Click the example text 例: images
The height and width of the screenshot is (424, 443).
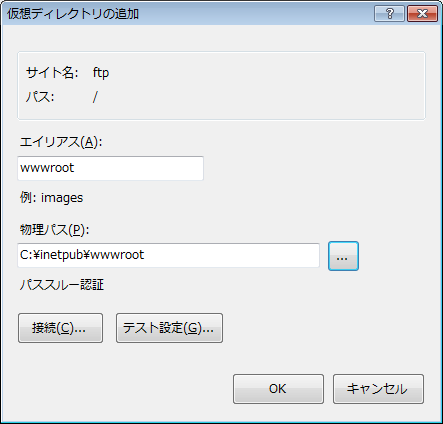click(x=51, y=198)
